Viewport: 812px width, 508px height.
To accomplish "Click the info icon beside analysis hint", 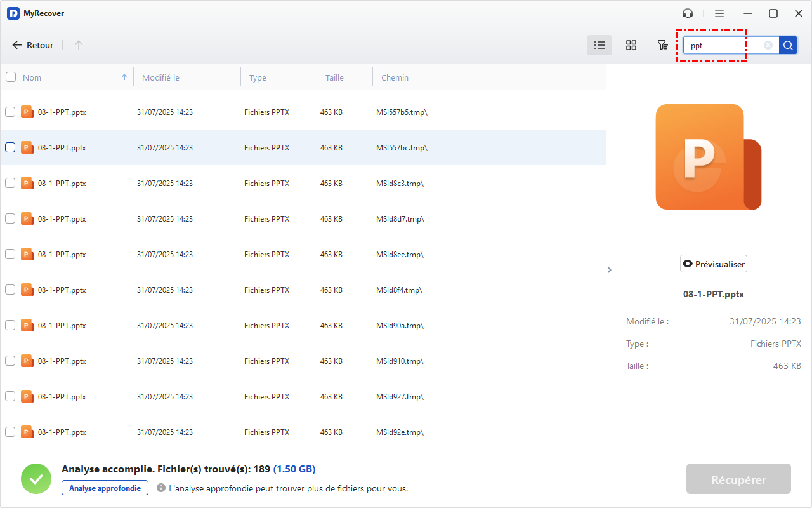I will coord(161,488).
